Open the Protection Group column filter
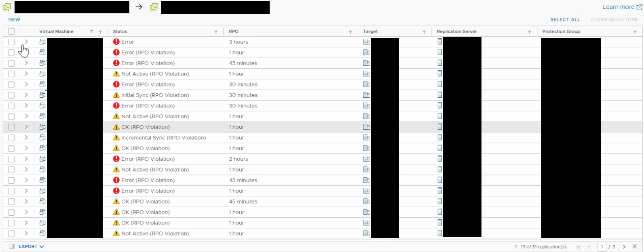Viewport: 644px width, 252px height. coord(635,32)
